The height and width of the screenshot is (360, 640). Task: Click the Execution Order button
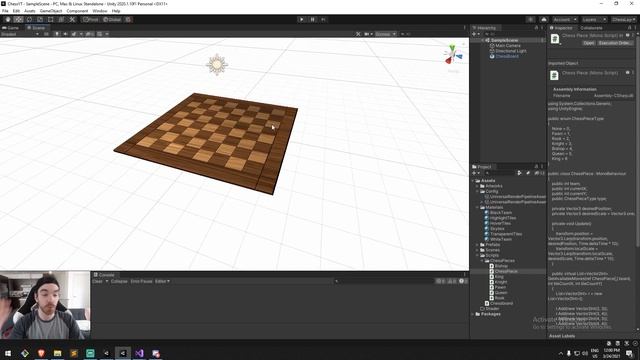pos(614,43)
